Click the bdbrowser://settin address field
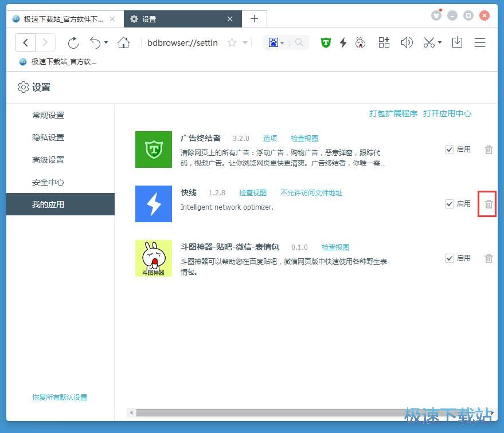This screenshot has height=433, width=504. pos(182,42)
